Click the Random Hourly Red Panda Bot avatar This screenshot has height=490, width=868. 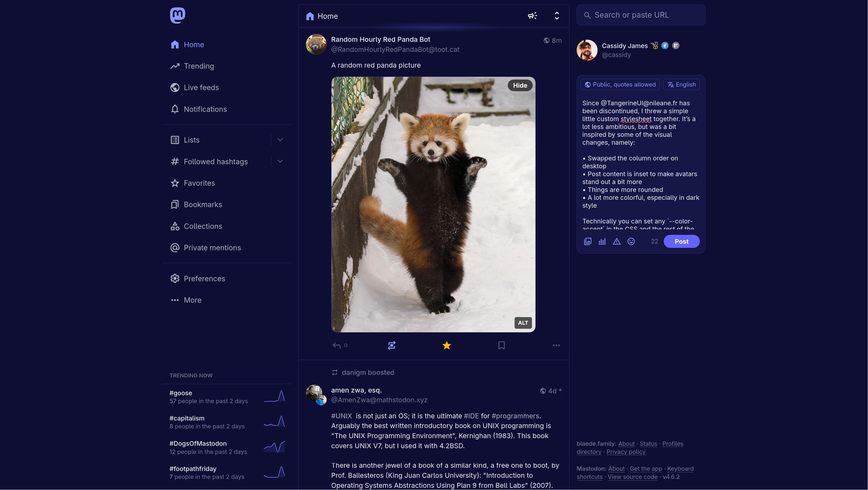316,44
